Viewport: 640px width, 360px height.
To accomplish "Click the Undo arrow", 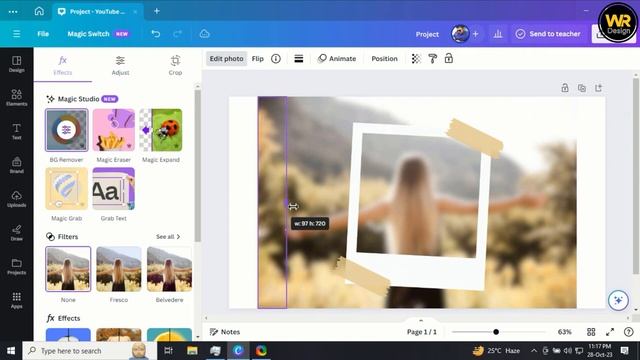I will tap(156, 34).
